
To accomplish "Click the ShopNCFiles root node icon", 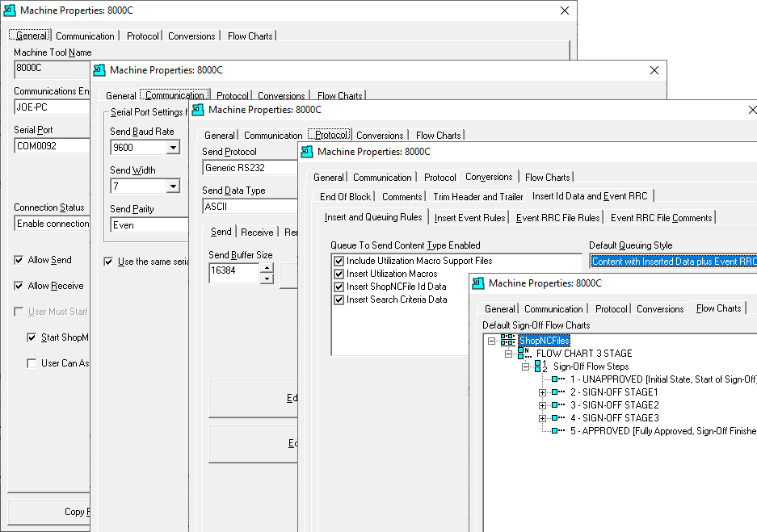I will click(x=507, y=340).
